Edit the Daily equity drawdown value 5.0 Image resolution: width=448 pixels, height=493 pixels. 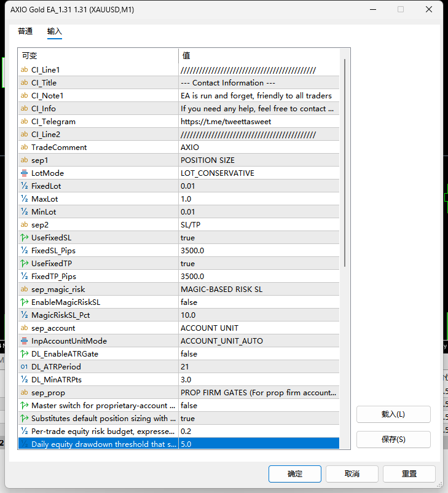pyautogui.click(x=259, y=444)
